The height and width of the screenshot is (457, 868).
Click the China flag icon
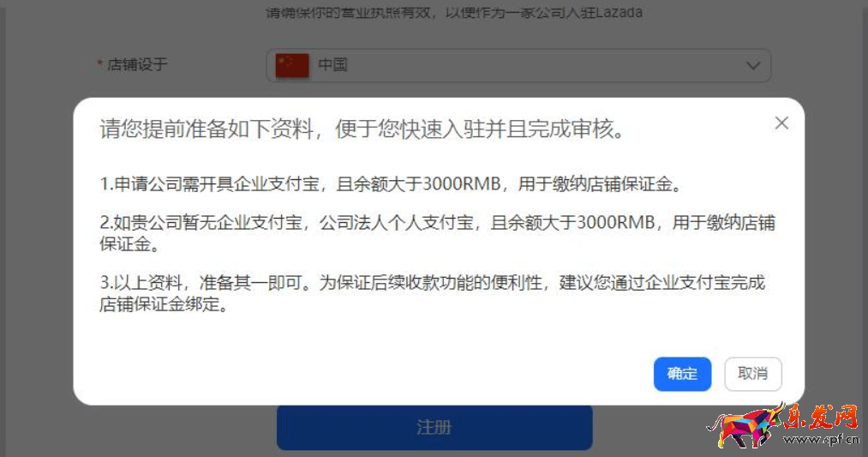coord(292,65)
